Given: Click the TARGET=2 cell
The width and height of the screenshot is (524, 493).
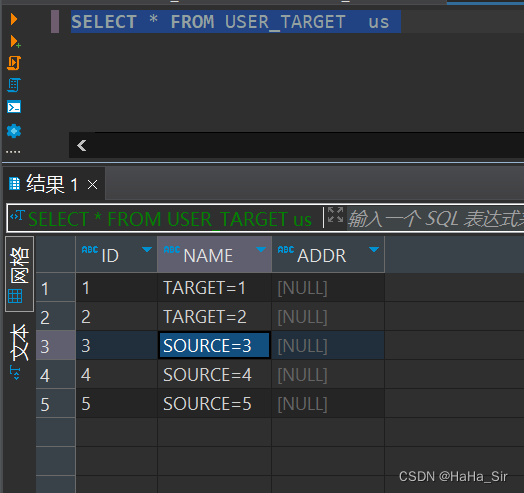Looking at the screenshot, I should 214,317.
